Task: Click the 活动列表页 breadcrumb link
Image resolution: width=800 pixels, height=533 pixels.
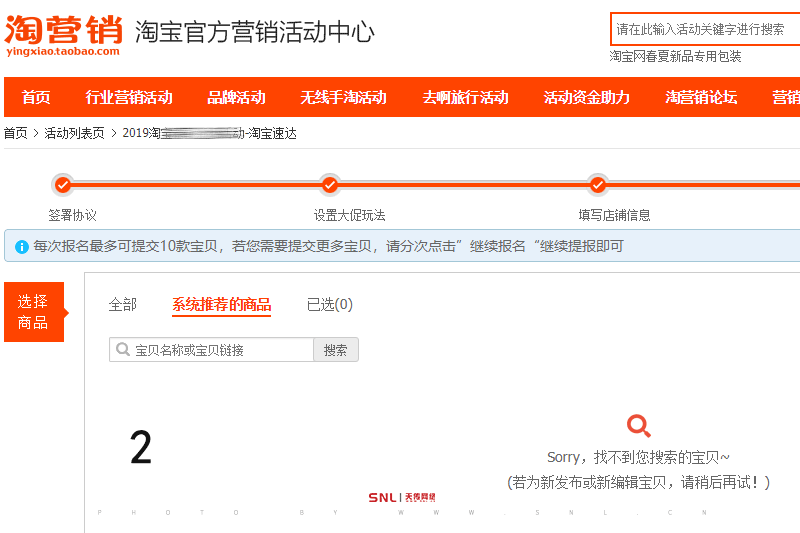Action: click(74, 133)
